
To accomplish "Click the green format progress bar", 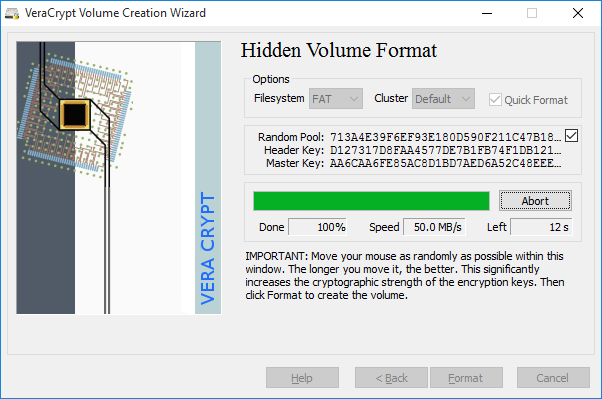I will point(371,201).
